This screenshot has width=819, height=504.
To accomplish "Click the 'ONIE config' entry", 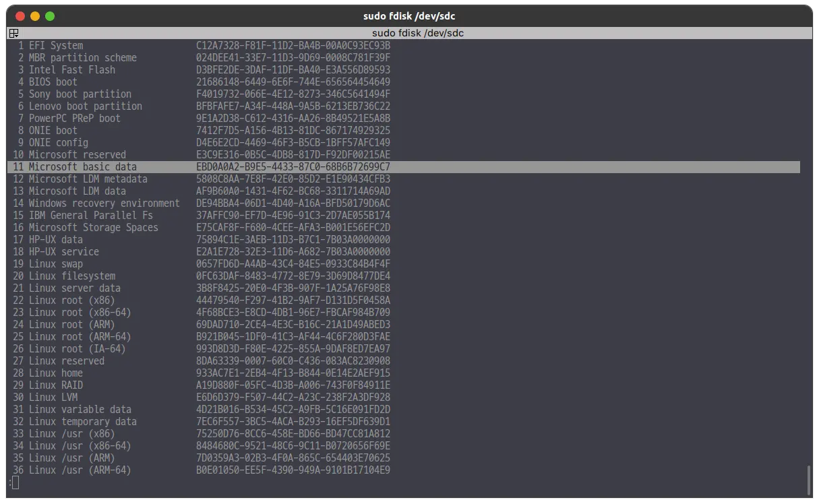I will click(x=59, y=143).
